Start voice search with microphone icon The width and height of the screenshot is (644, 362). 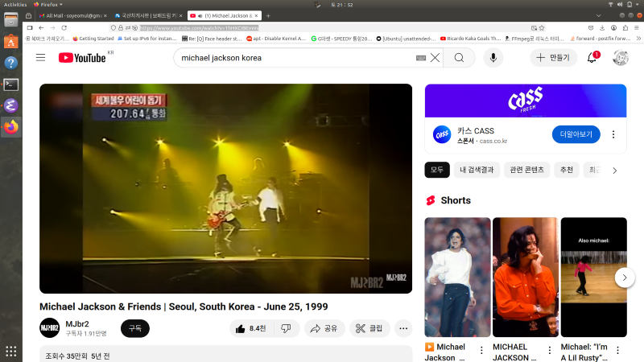coord(493,58)
